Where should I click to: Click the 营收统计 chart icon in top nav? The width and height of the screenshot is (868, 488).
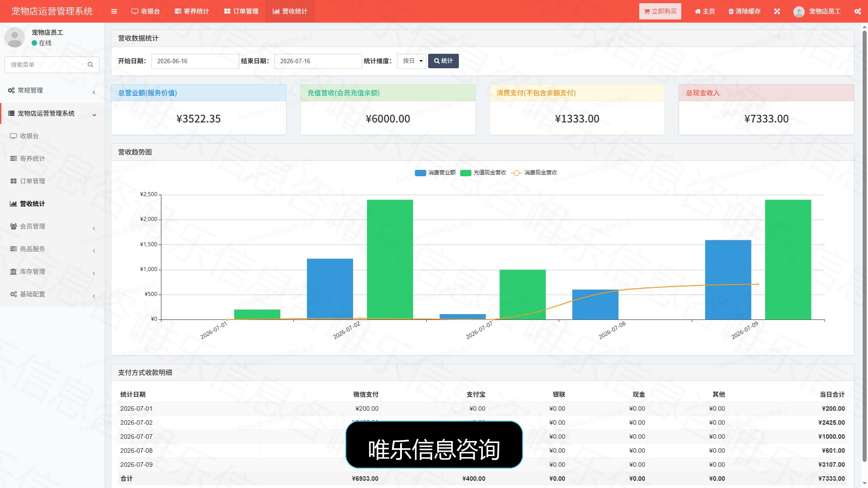(x=276, y=11)
